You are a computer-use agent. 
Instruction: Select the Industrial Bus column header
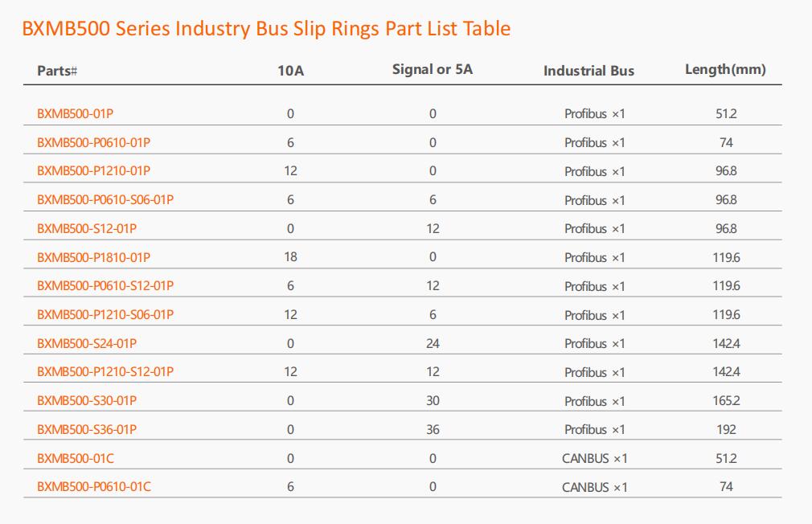588,71
